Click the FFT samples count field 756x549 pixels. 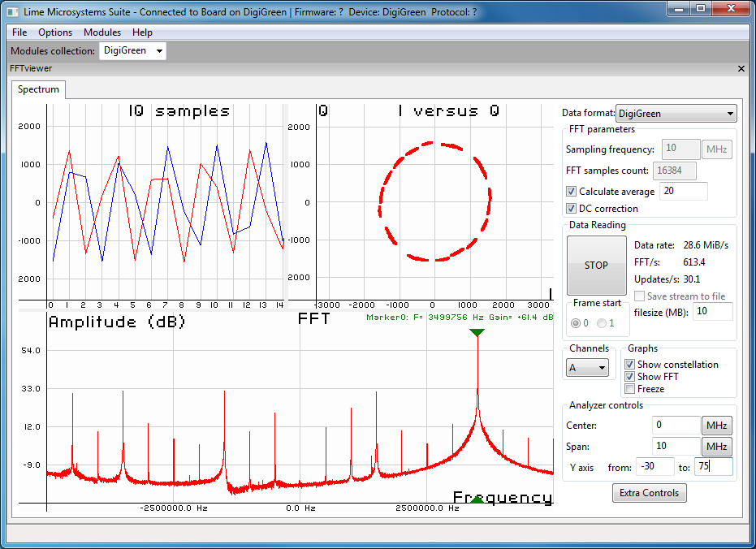(675, 171)
